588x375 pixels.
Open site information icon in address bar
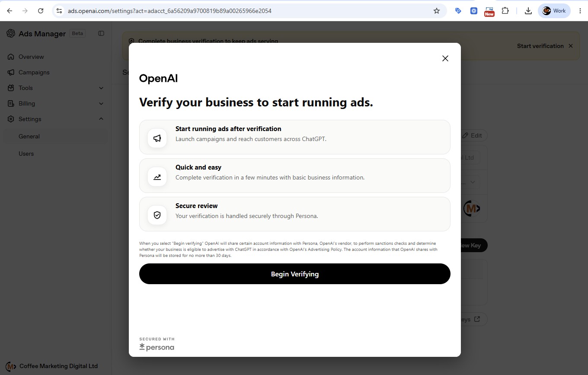[x=60, y=11]
